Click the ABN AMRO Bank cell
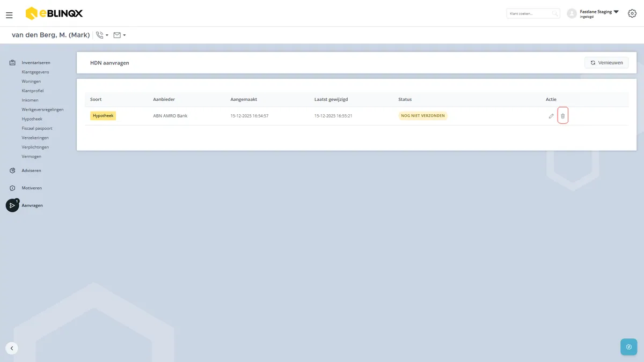The width and height of the screenshot is (644, 362). [x=170, y=116]
